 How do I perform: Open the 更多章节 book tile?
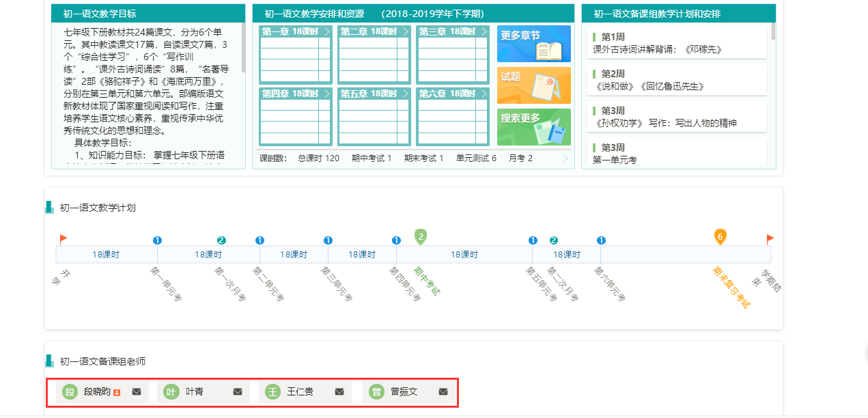[533, 44]
